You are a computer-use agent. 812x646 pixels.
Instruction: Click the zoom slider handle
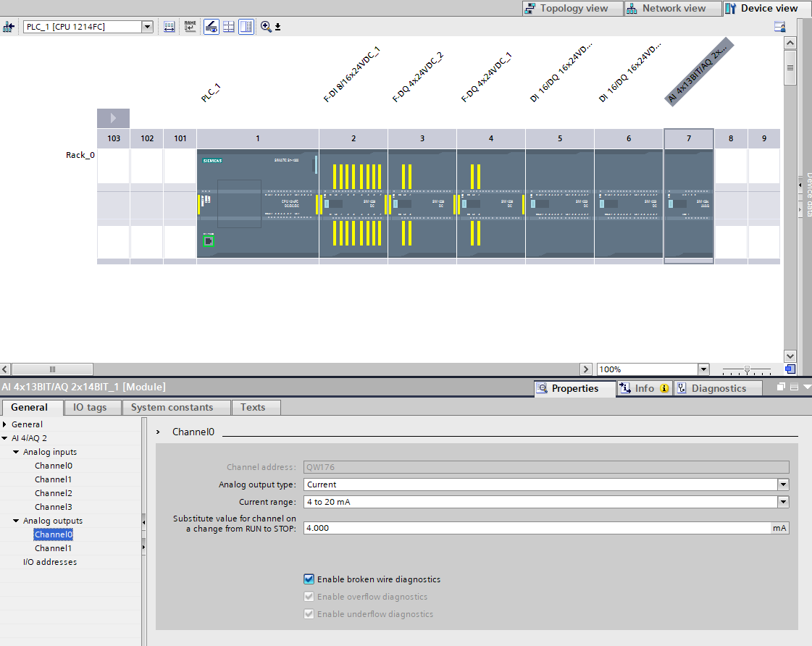point(747,369)
